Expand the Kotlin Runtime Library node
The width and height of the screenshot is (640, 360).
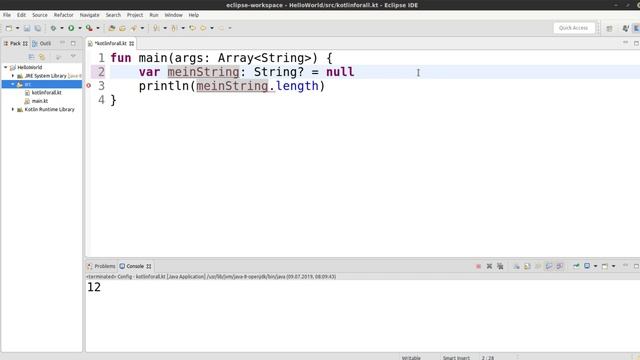[x=13, y=109]
